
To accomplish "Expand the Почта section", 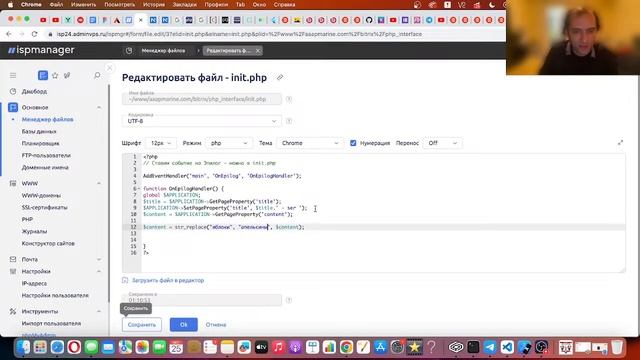I will pyautogui.click(x=99, y=259).
